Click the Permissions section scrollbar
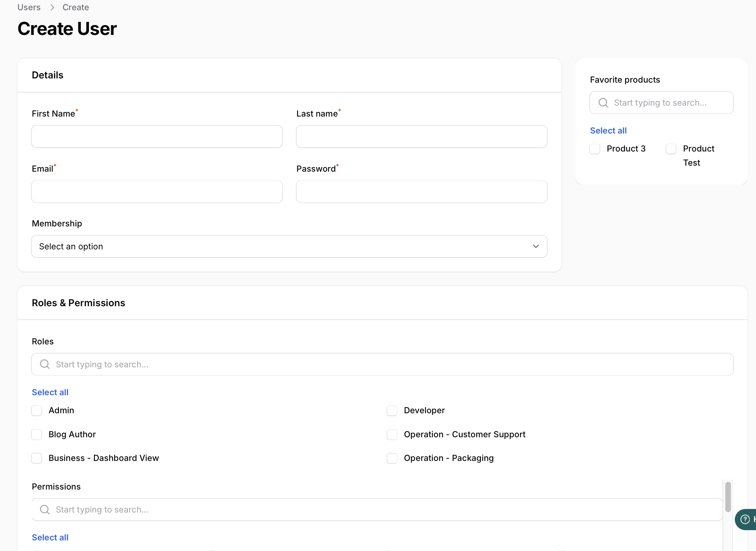Viewport: 756px width, 551px height. coord(728,497)
